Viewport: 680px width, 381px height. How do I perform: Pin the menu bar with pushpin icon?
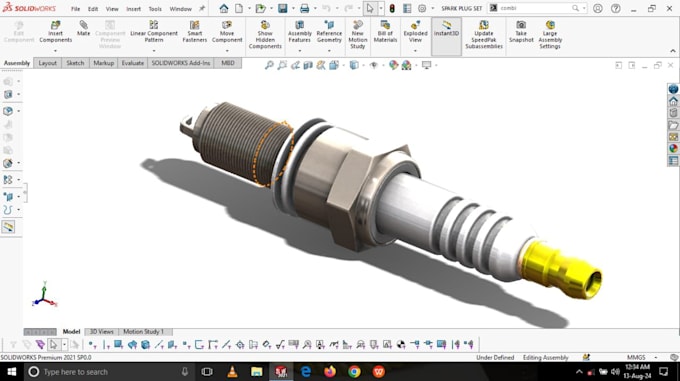(202, 8)
